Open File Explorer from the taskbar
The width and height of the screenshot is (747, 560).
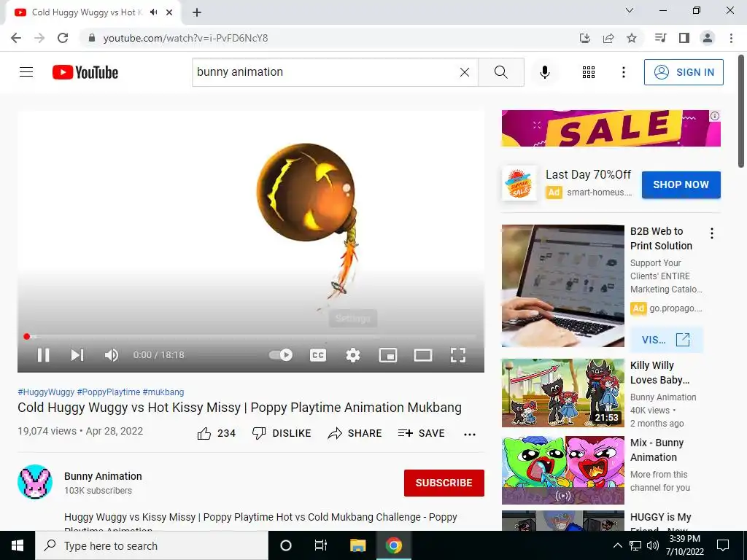coord(357,545)
